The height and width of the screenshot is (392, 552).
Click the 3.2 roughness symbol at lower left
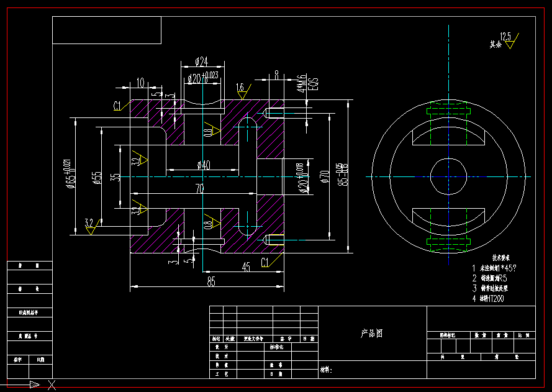pyautogui.click(x=93, y=227)
